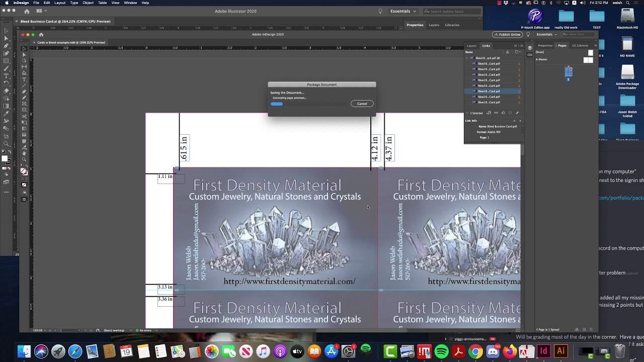
Task: Select the InDesign Note tool
Action: click(x=24, y=141)
